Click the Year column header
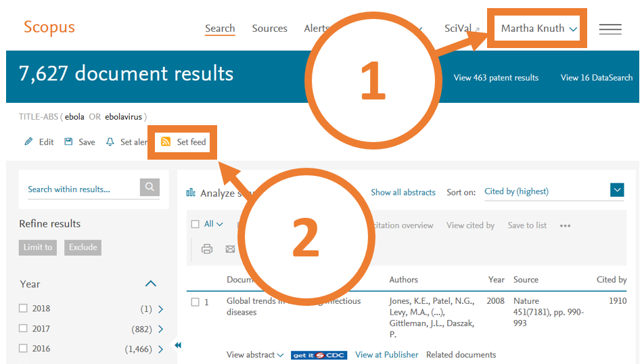Viewport: 644px width, 364px height. coord(496,279)
